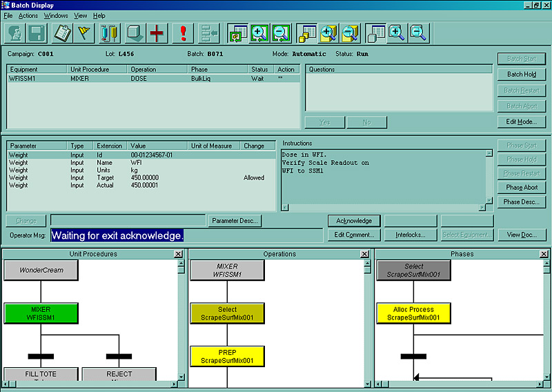Click the Instructions scrollbar down arrow
The height and width of the screenshot is (392, 552).
[x=489, y=200]
